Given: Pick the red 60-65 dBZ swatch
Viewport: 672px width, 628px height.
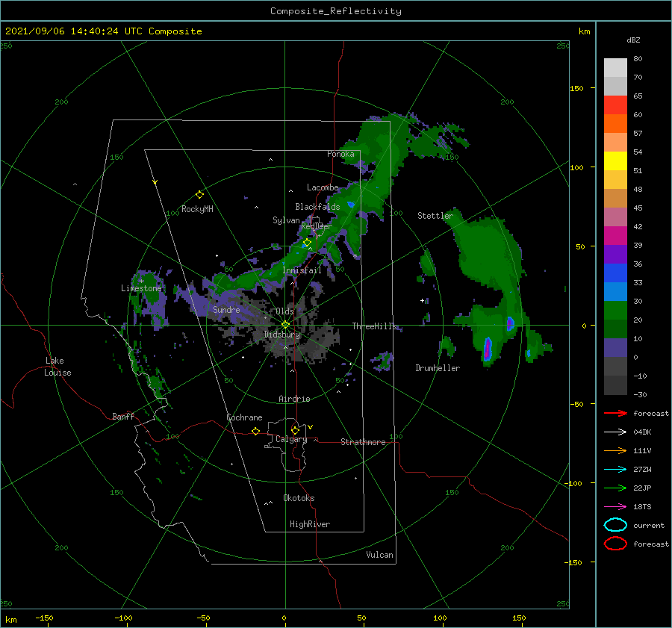Looking at the screenshot, I should (x=615, y=105).
